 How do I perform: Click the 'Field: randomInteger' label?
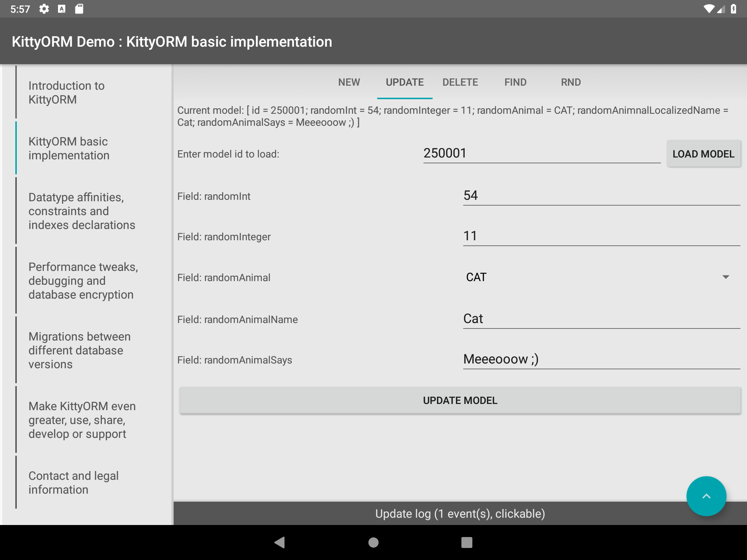(x=224, y=237)
